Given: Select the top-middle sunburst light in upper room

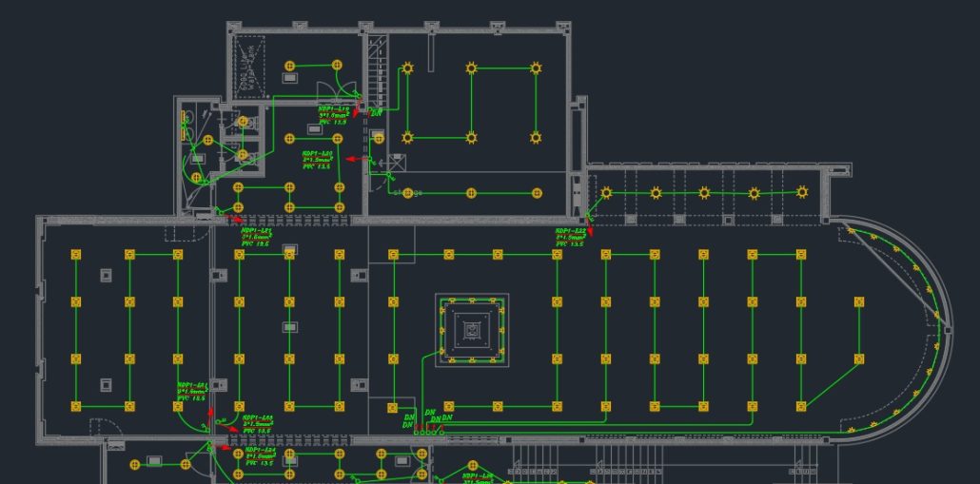Looking at the screenshot, I should [471, 68].
